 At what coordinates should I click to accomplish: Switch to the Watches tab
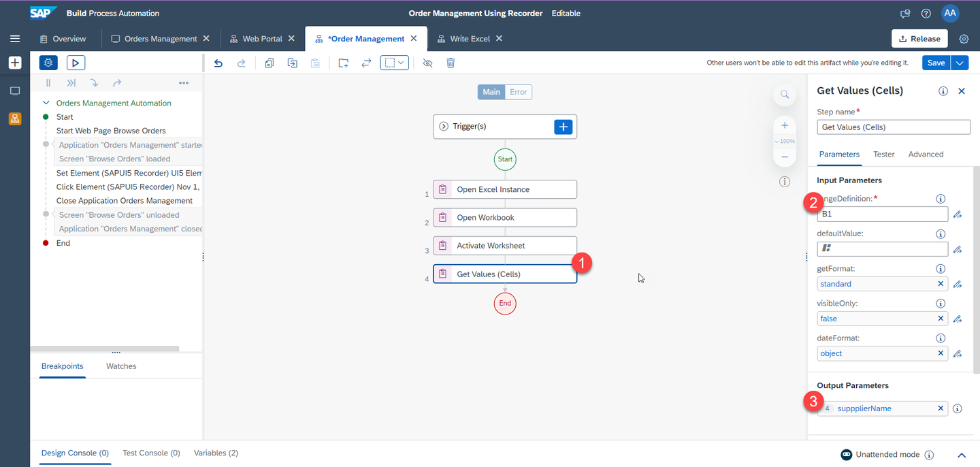[121, 366]
